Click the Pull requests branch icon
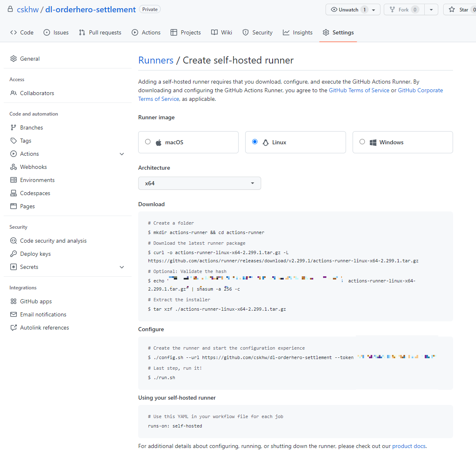The height and width of the screenshot is (473, 476). (x=82, y=32)
